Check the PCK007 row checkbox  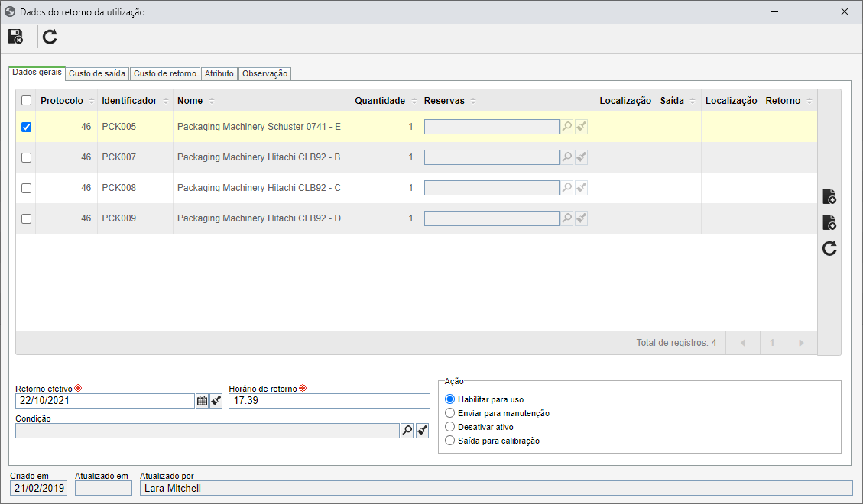(x=27, y=158)
